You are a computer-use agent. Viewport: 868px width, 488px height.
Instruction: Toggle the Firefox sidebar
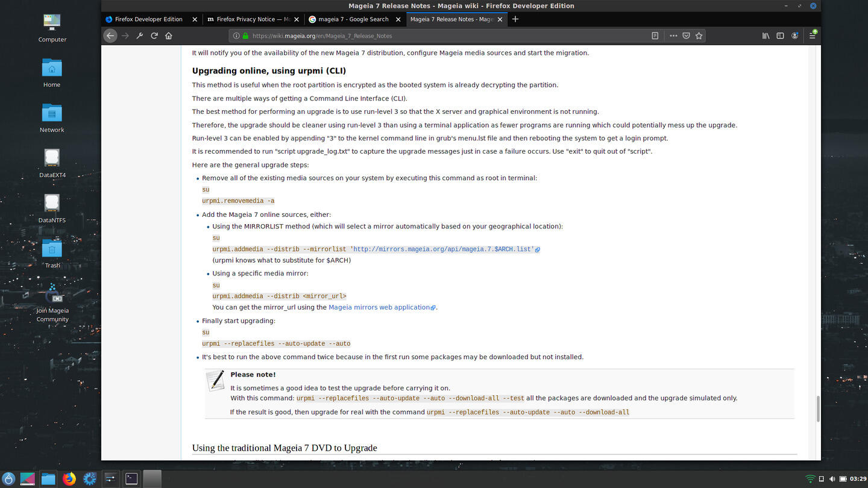click(x=780, y=36)
